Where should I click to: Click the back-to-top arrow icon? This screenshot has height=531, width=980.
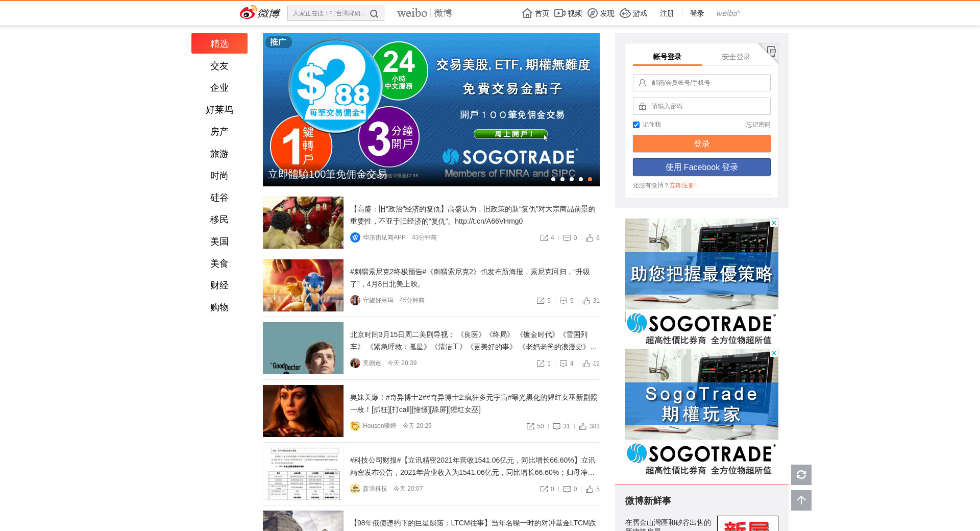tap(801, 500)
